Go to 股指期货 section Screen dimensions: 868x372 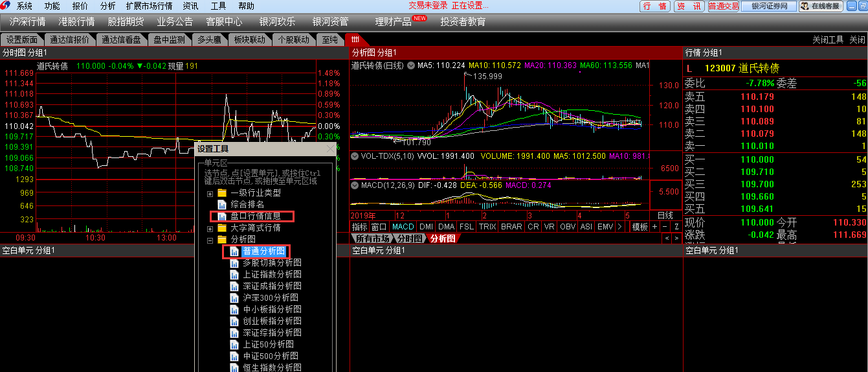[126, 21]
